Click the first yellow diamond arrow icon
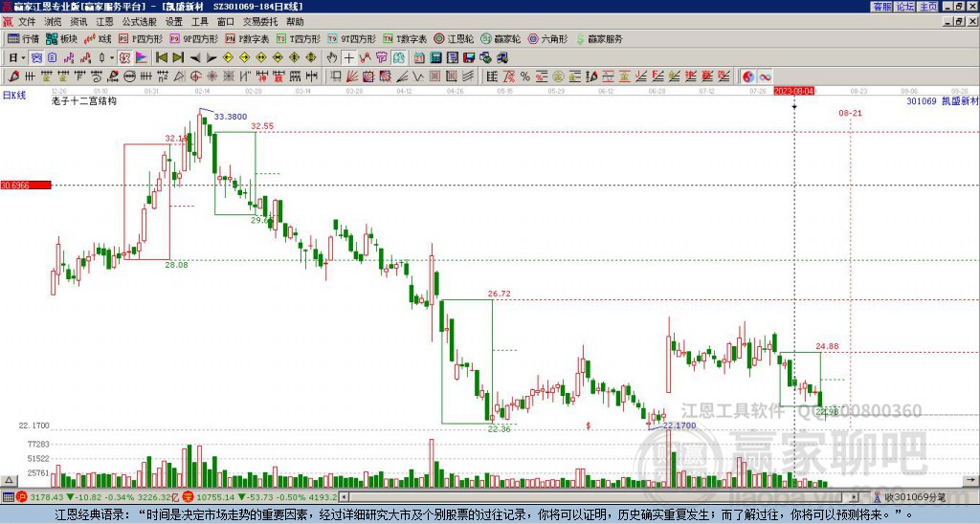The image size is (980, 524). tap(228, 57)
